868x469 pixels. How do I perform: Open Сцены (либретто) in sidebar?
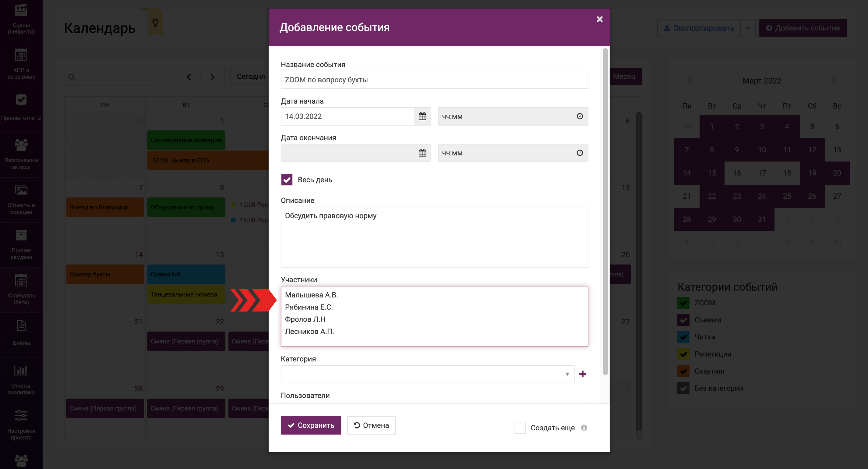21,20
